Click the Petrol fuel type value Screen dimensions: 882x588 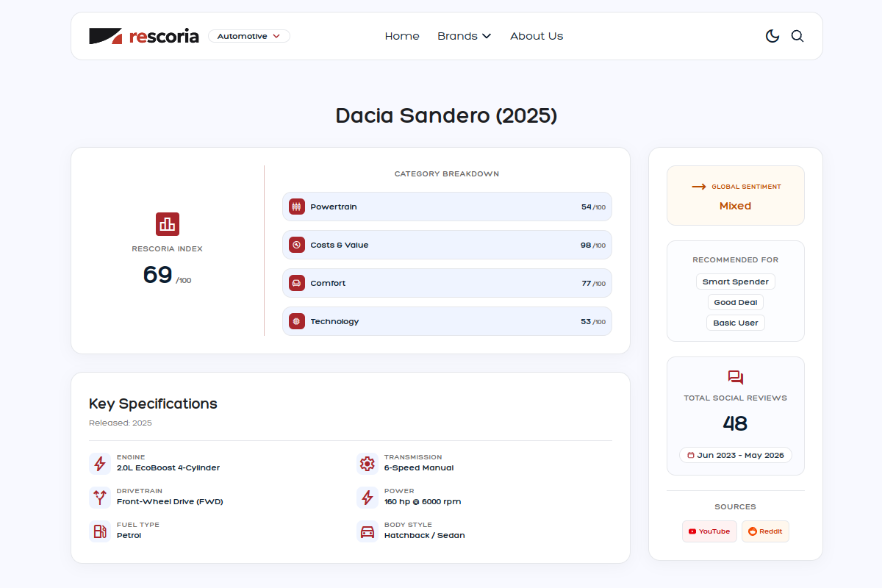129,535
